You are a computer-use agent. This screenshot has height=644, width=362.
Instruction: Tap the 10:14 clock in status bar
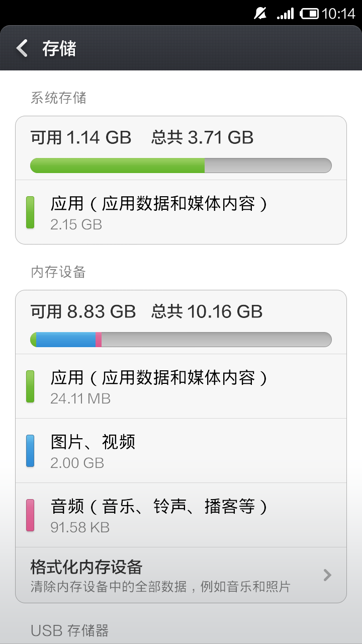338,14
